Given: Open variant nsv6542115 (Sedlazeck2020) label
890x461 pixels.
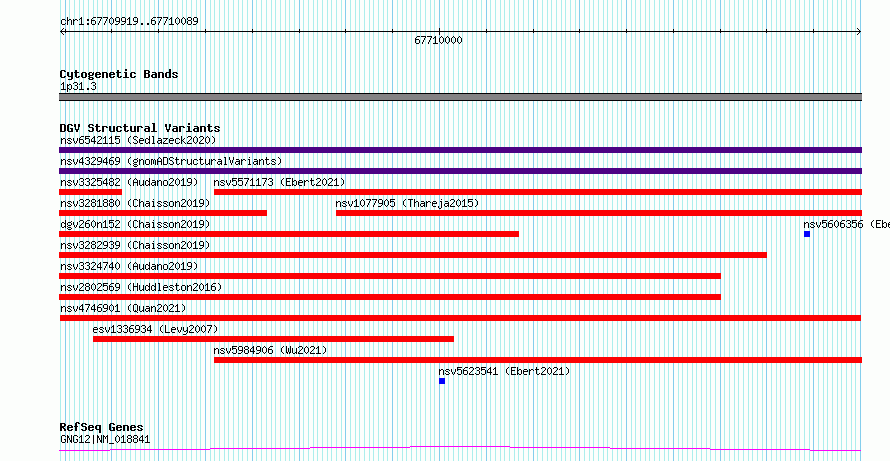Looking at the screenshot, I should click(x=138, y=140).
